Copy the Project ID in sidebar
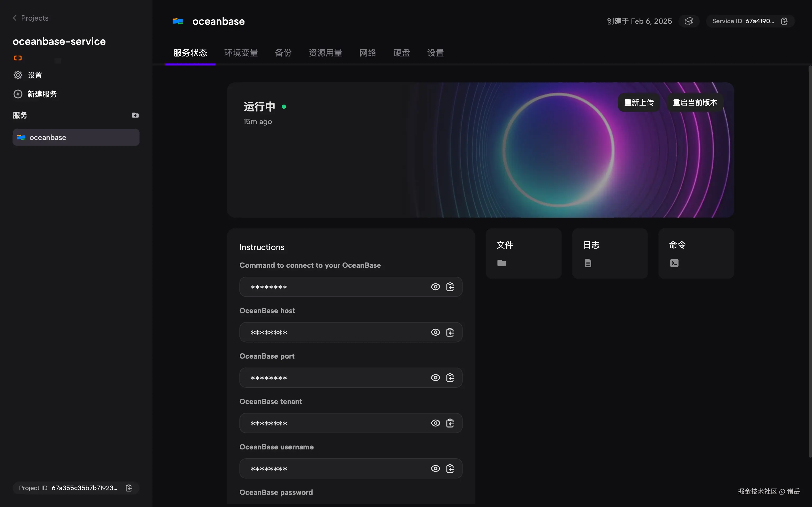Image resolution: width=812 pixels, height=507 pixels. [129, 488]
